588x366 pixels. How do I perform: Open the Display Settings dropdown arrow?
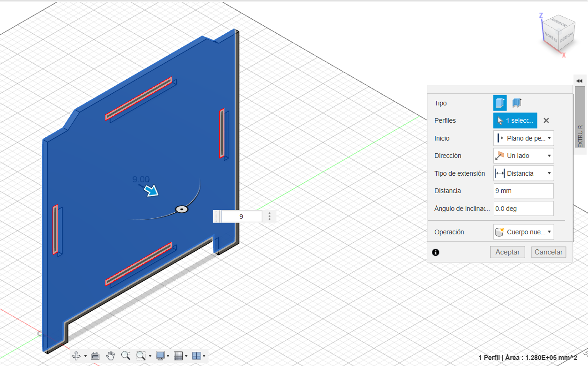(x=168, y=356)
